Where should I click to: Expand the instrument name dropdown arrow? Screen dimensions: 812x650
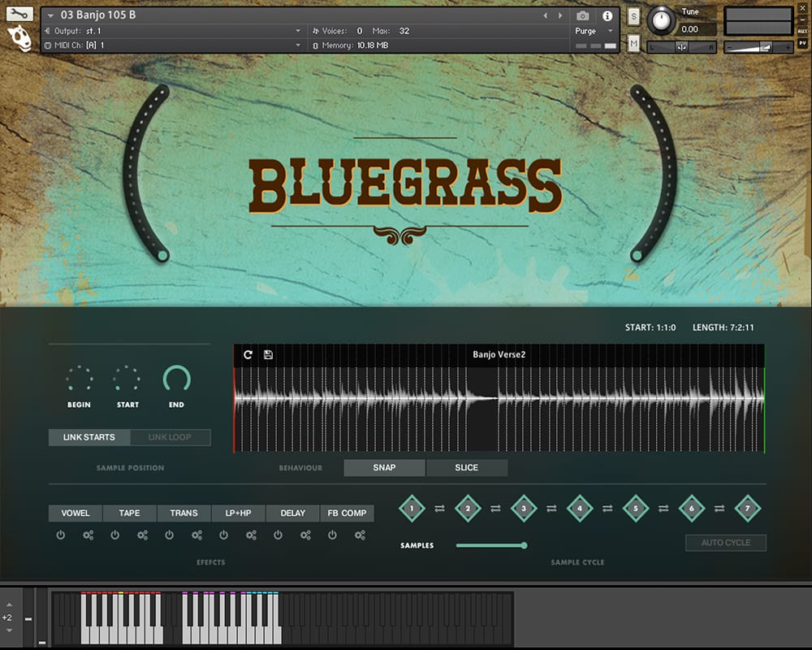(51, 15)
